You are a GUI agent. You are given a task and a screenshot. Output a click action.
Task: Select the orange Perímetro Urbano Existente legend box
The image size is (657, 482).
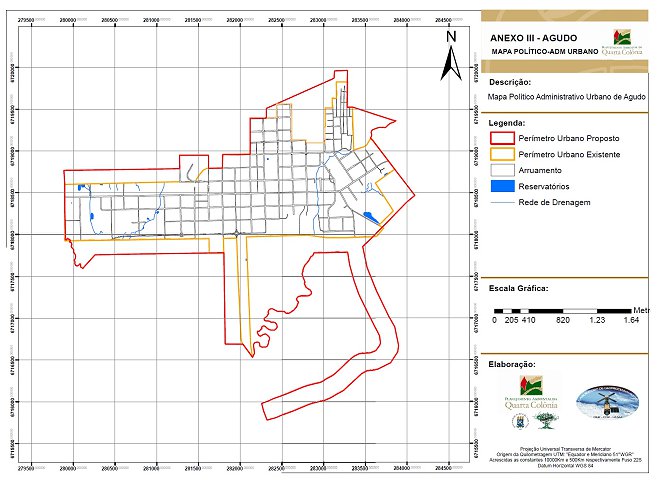pos(509,155)
